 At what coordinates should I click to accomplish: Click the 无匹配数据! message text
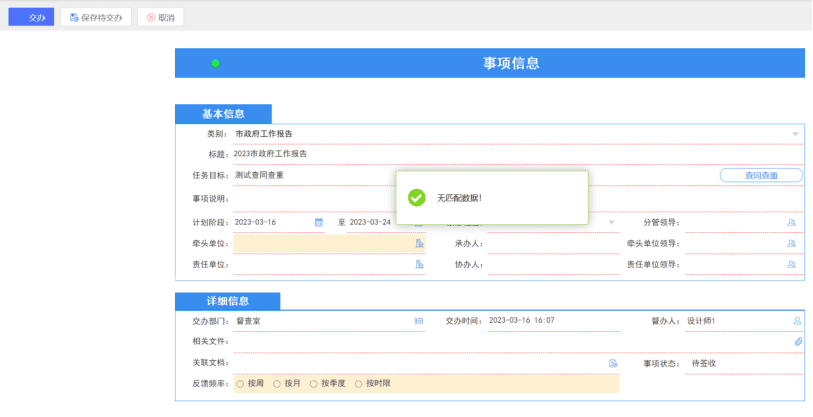pyautogui.click(x=459, y=198)
